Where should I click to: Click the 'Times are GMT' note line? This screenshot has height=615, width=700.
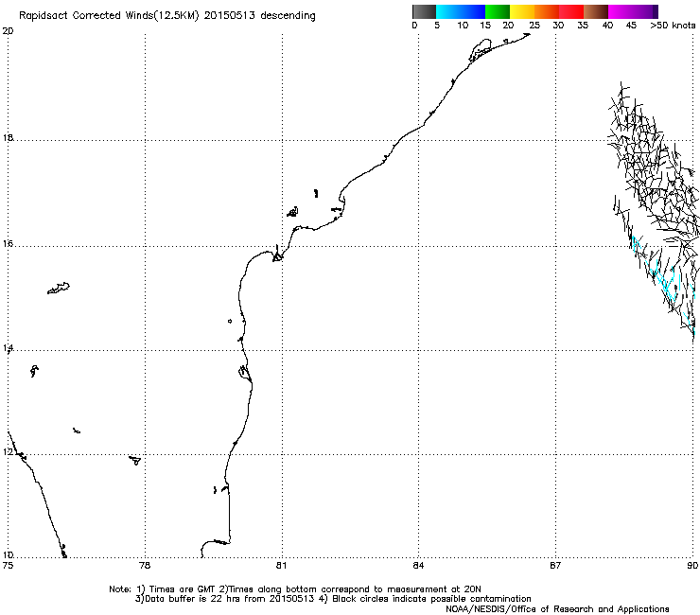pyautogui.click(x=295, y=589)
